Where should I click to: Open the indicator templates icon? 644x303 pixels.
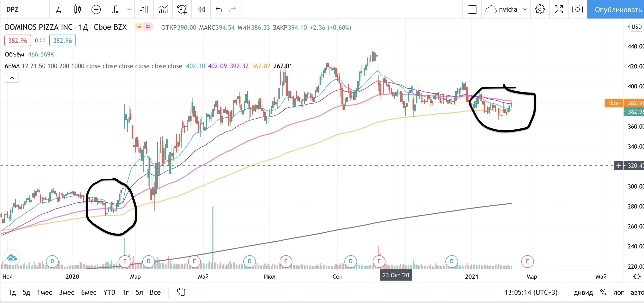coord(163,9)
